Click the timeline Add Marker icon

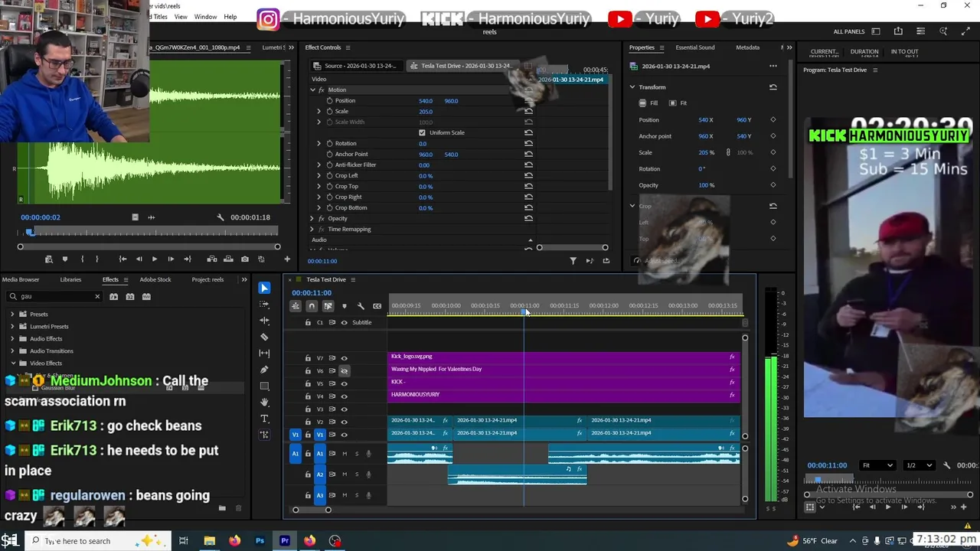[344, 306]
